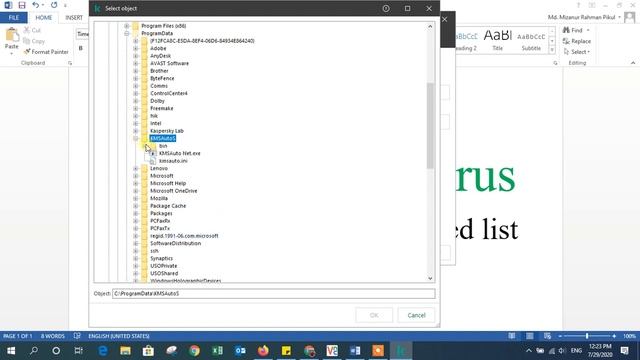Click the zoom in plus button
The height and width of the screenshot is (360, 640).
click(614, 336)
